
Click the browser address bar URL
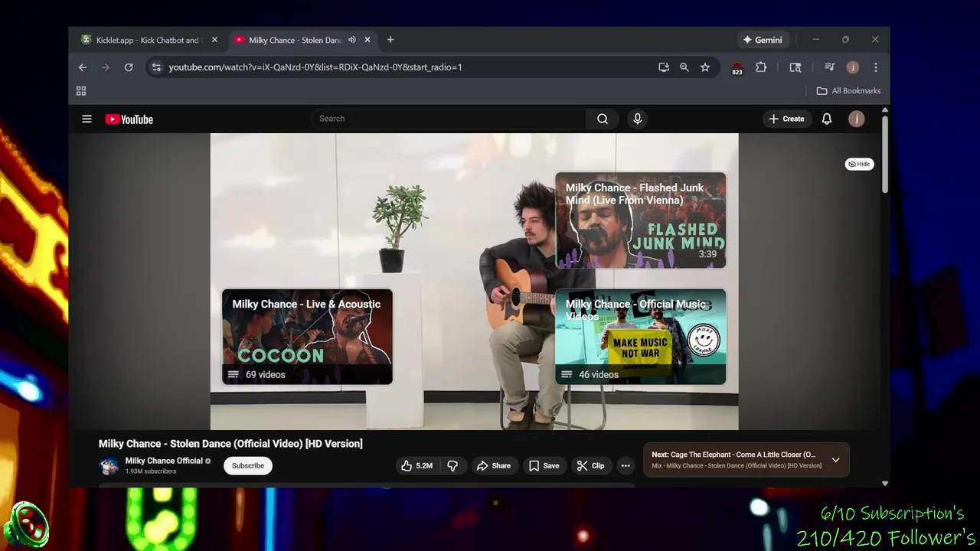[x=315, y=67]
